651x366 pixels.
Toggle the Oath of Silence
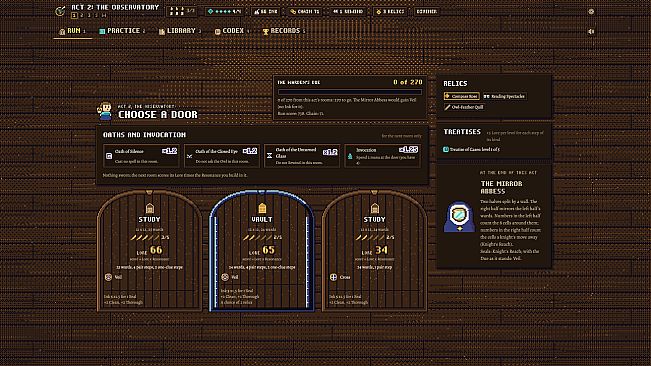tap(141, 156)
